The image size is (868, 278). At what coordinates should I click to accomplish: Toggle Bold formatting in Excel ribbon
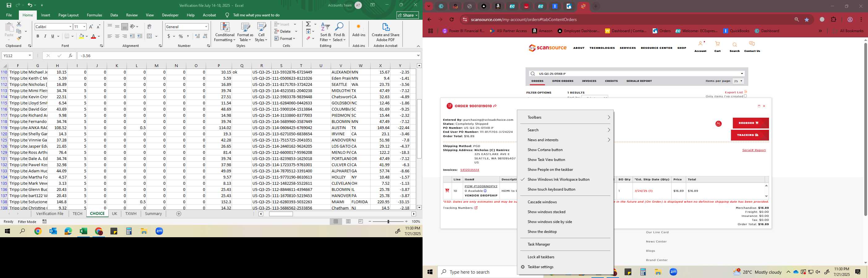tap(38, 36)
